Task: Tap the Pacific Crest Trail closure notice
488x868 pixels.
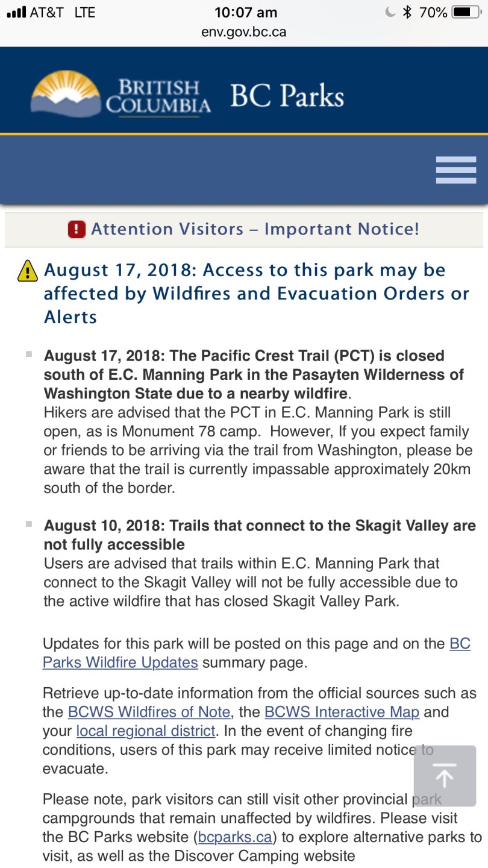Action: [253, 374]
